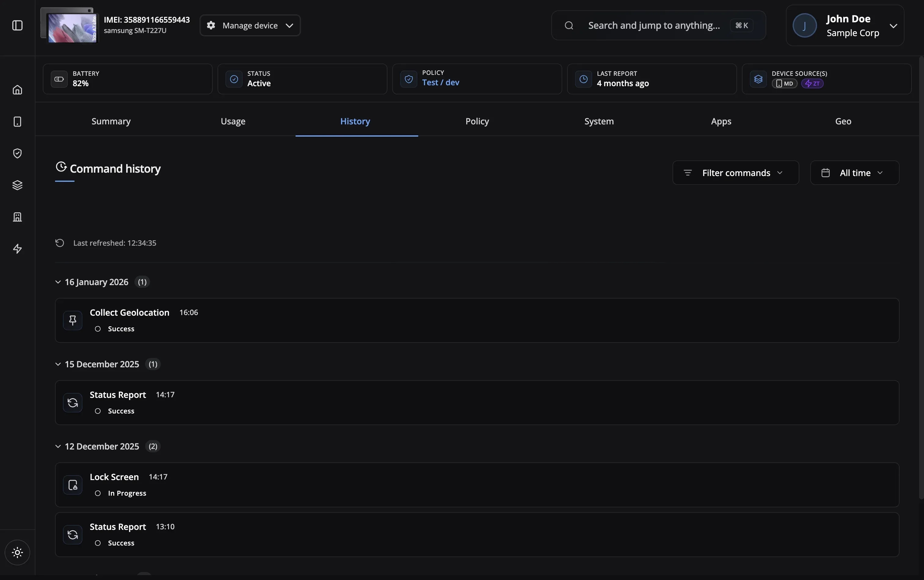Screen dimensions: 924x580
Task: Switch to the Policy tab
Action: tap(477, 121)
